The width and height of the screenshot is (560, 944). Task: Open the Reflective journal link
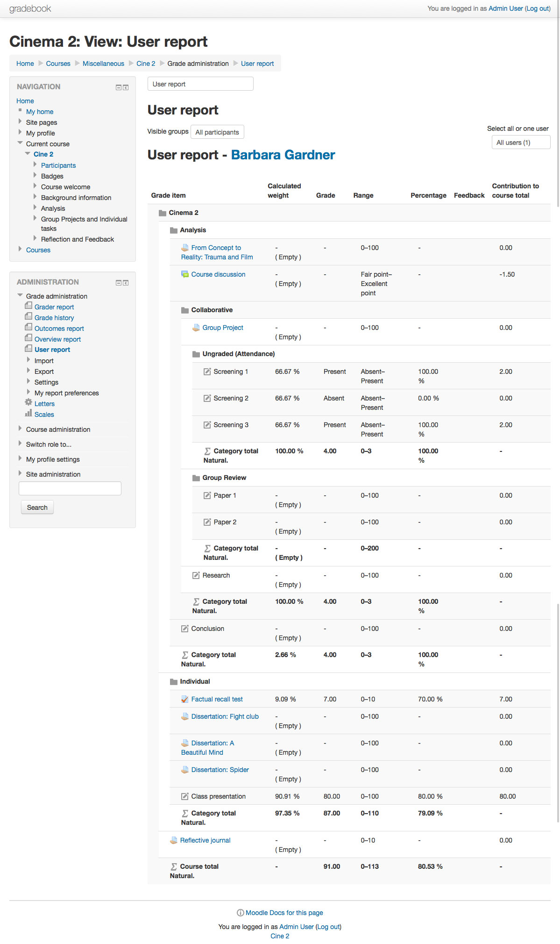[206, 840]
